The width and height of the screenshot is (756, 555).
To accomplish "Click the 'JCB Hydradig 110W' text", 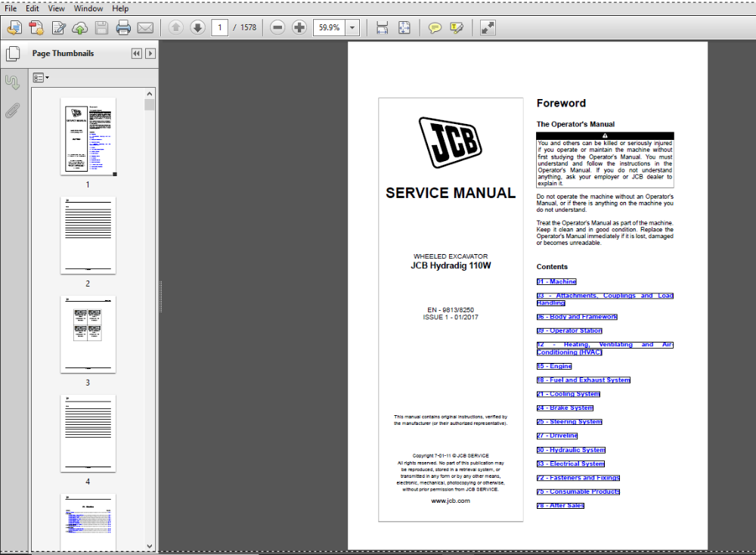I will pos(451,265).
